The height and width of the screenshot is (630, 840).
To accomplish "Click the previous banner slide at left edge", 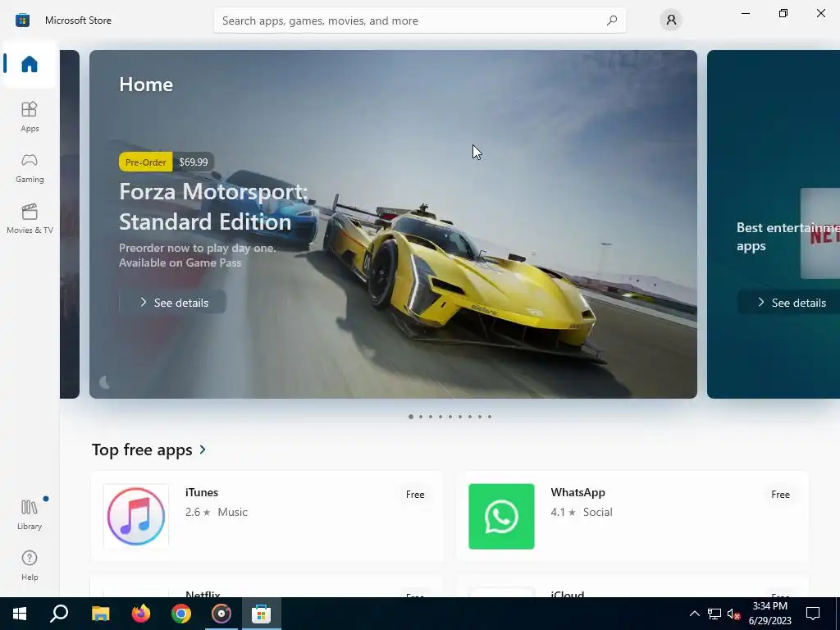I will click(x=70, y=224).
